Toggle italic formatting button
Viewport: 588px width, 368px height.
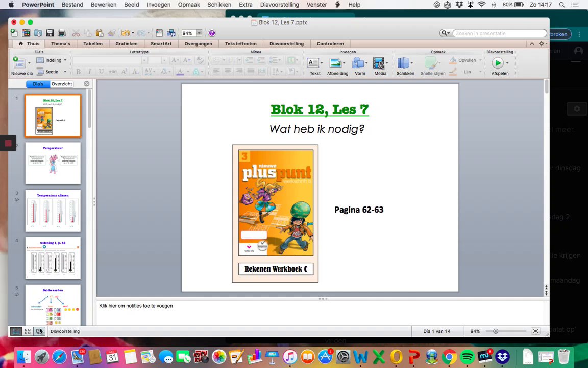coord(90,72)
